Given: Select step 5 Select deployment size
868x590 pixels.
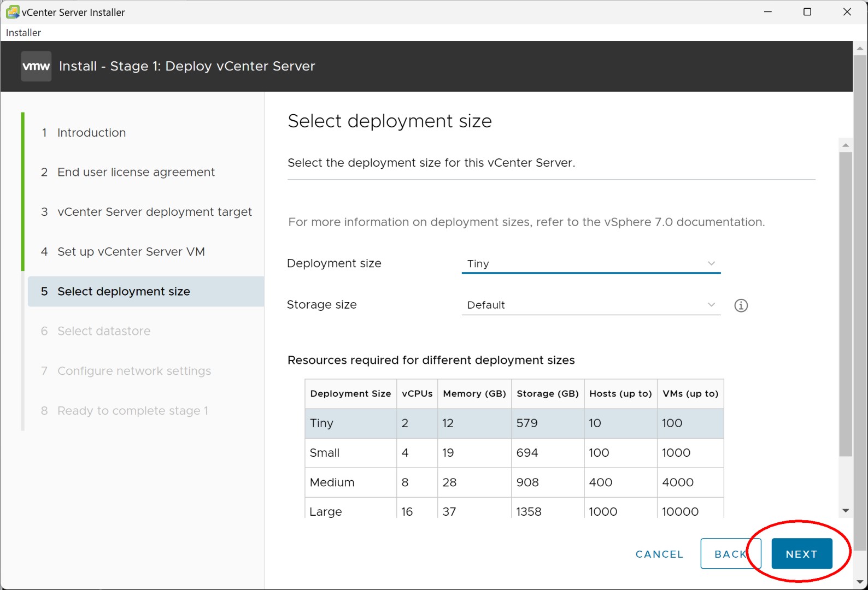Looking at the screenshot, I should pyautogui.click(x=146, y=291).
